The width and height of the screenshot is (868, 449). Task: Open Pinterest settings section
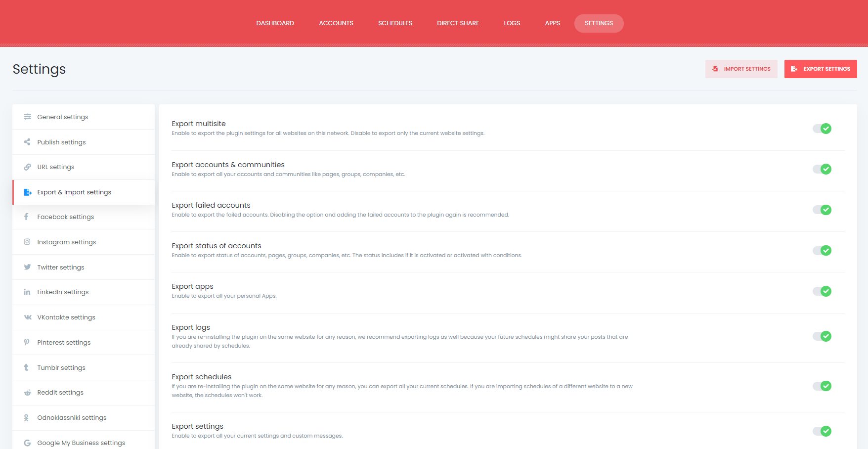coord(84,343)
